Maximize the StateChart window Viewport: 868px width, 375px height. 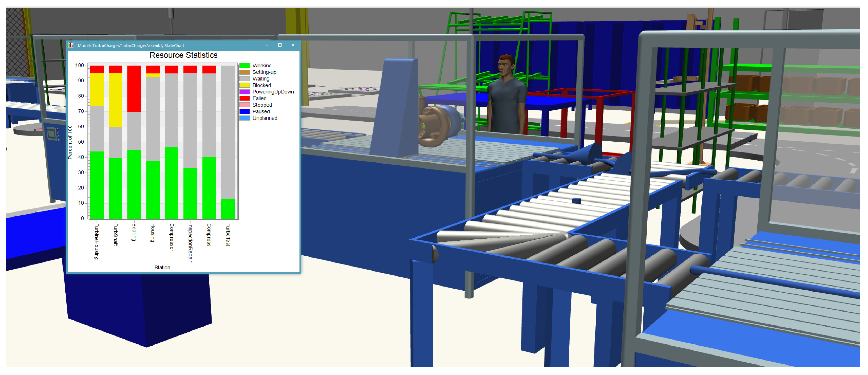pyautogui.click(x=280, y=45)
